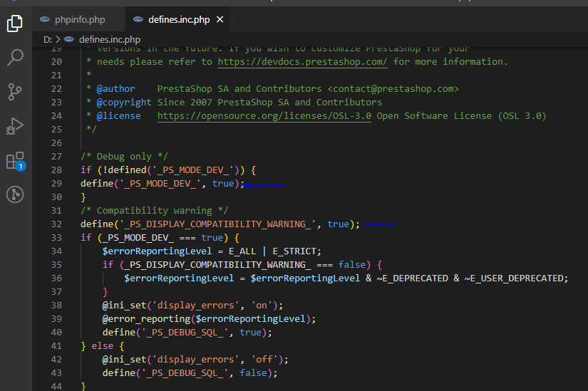Open the opensource.org OSL-3.0 license link

[264, 116]
